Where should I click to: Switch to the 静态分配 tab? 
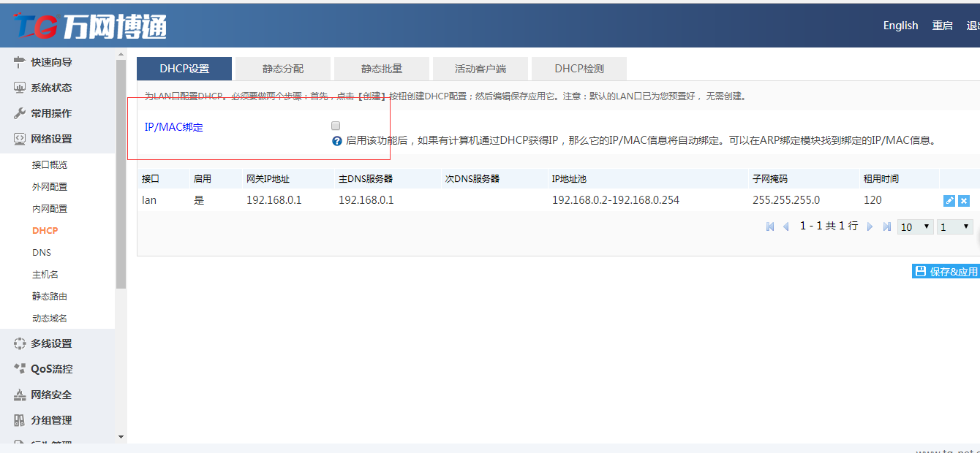pyautogui.click(x=283, y=69)
